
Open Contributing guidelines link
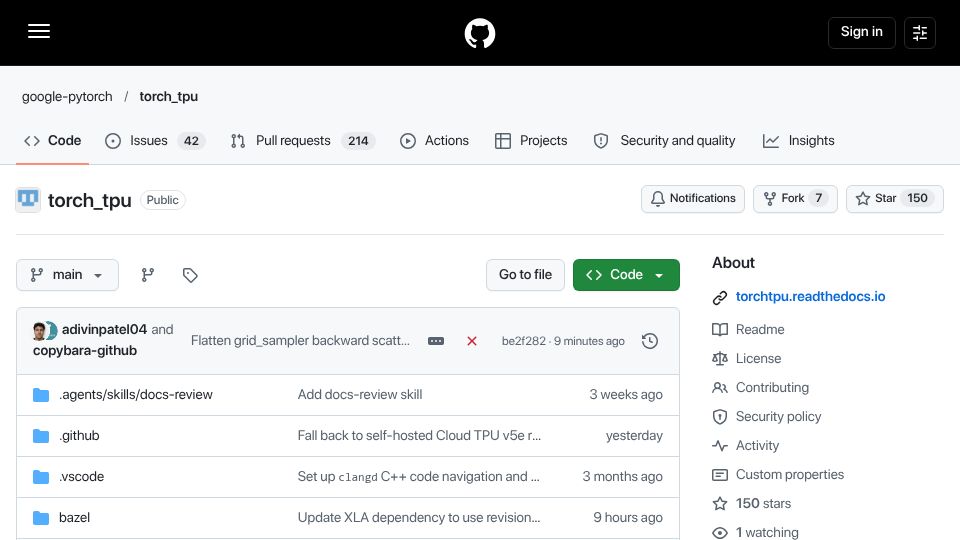click(x=772, y=388)
